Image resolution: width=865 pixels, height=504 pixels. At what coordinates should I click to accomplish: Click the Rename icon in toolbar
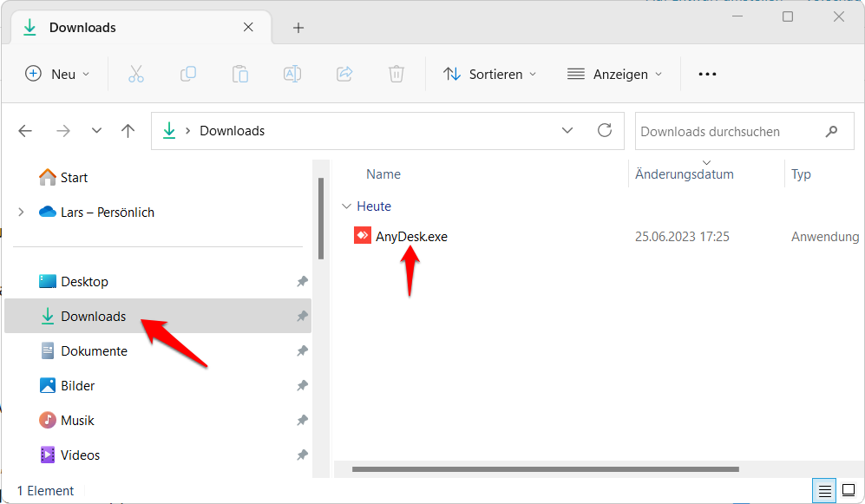[x=292, y=74]
